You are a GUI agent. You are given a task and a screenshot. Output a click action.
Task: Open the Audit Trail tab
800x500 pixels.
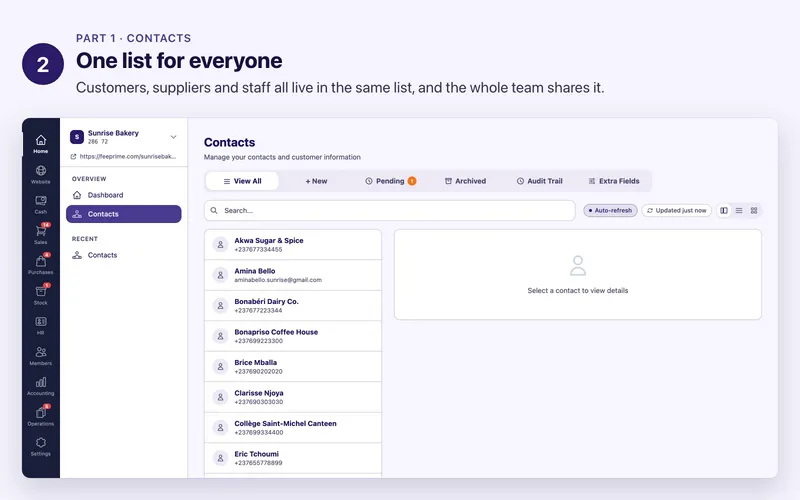pos(539,181)
